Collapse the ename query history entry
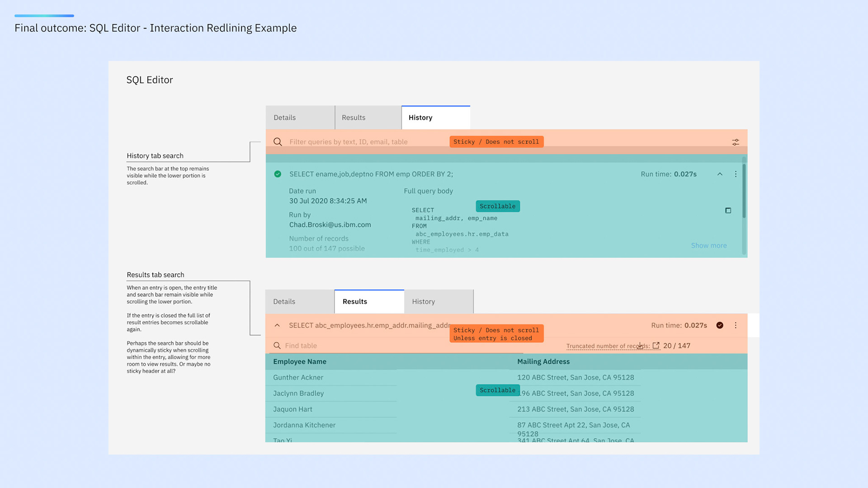Image resolution: width=868 pixels, height=488 pixels. point(720,174)
